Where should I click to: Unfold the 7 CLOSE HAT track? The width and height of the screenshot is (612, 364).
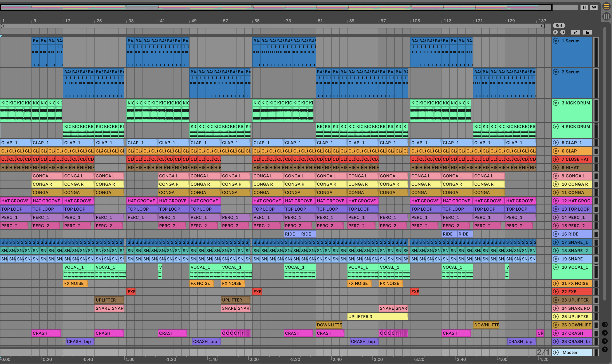point(556,159)
